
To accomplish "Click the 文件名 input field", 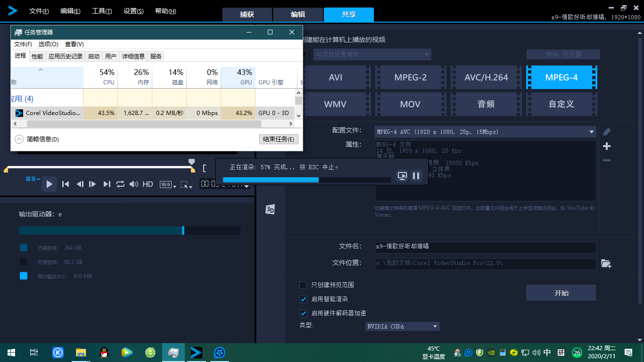I will pyautogui.click(x=485, y=247).
